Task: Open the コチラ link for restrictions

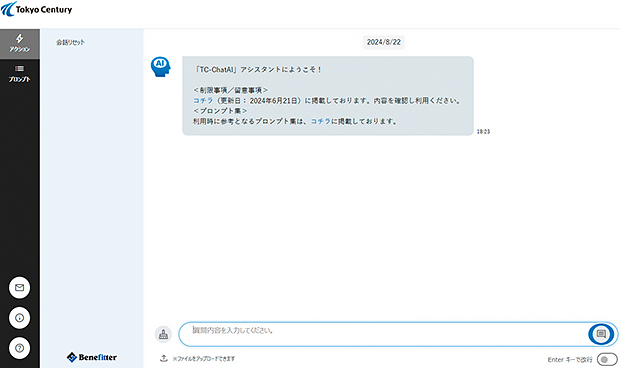Action: (203, 100)
